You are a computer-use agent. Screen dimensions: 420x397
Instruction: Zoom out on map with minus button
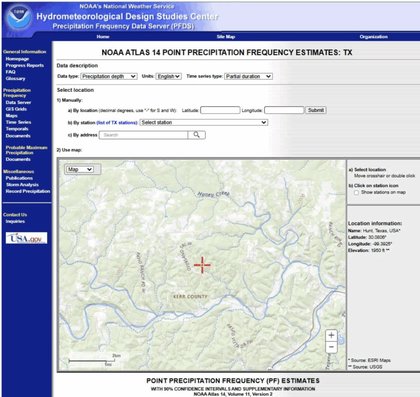[x=331, y=347]
